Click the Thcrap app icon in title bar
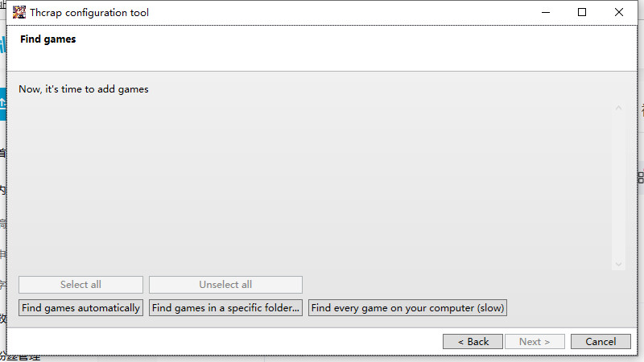This screenshot has width=644, height=362. (19, 12)
